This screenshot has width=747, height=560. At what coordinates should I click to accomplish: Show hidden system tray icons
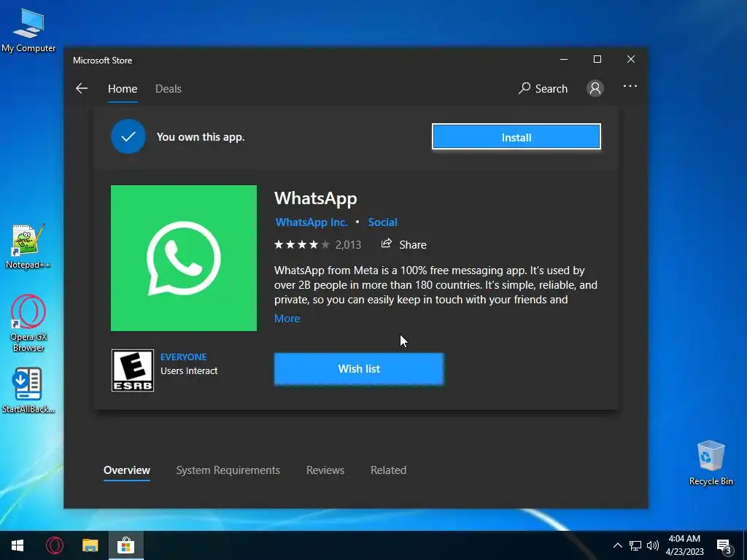(x=617, y=545)
